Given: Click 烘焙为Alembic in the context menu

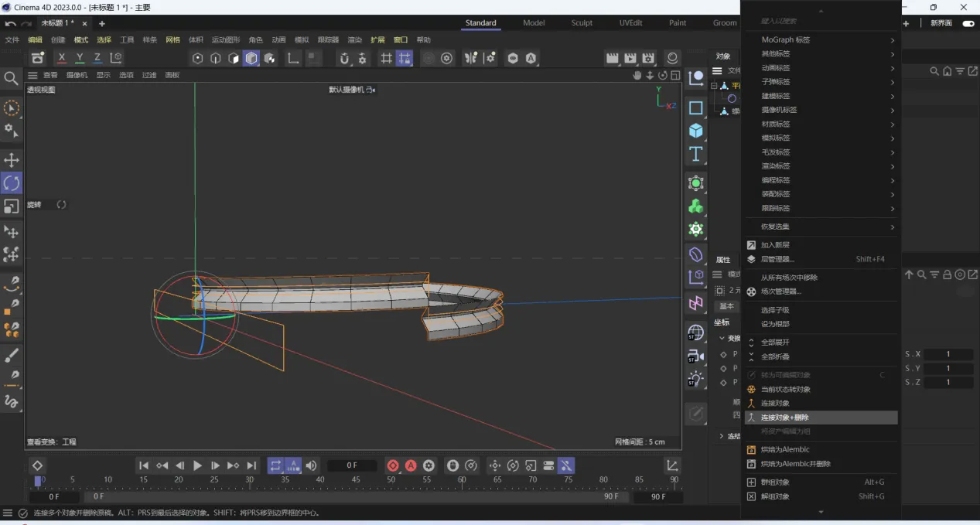Looking at the screenshot, I should [x=784, y=450].
